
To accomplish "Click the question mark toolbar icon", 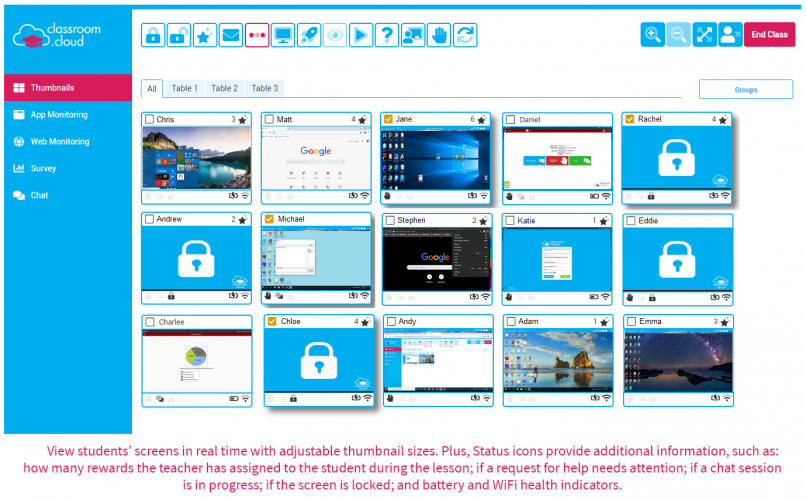I will (x=387, y=35).
